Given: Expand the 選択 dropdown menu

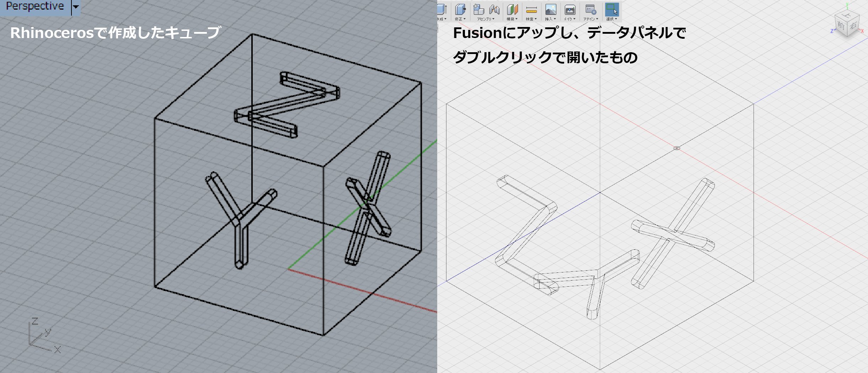Looking at the screenshot, I should coord(611,19).
